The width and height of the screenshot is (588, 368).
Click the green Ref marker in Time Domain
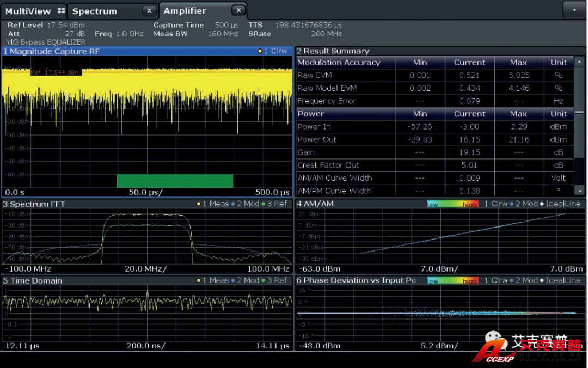point(264,281)
